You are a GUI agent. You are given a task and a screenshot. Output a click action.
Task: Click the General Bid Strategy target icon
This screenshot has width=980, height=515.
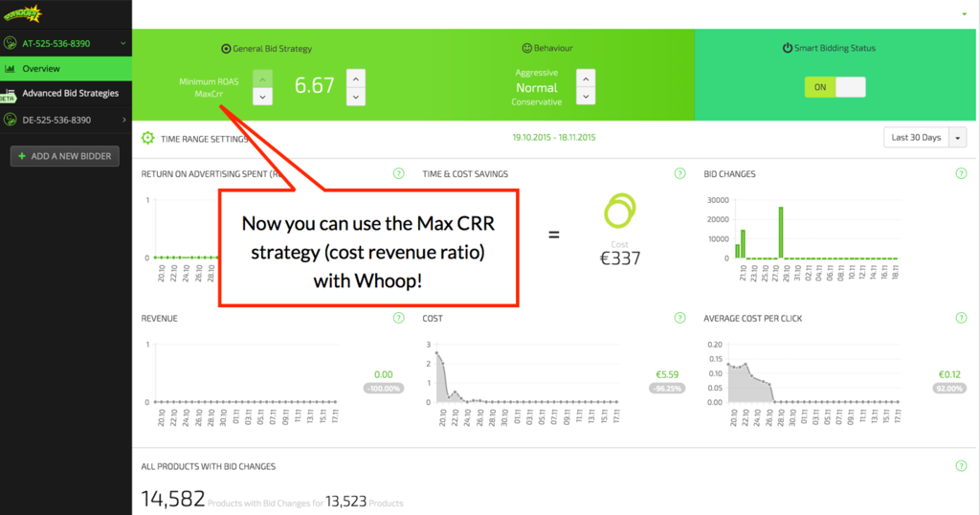tap(226, 48)
